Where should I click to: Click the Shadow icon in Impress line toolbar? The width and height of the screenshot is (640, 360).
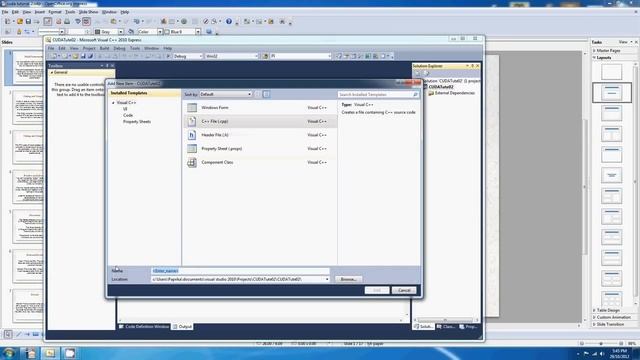click(209, 31)
